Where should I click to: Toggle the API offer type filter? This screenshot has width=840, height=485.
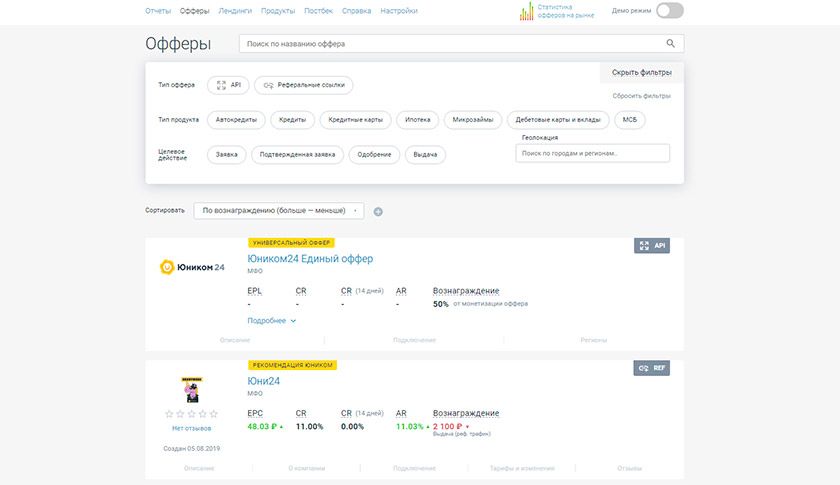[228, 85]
